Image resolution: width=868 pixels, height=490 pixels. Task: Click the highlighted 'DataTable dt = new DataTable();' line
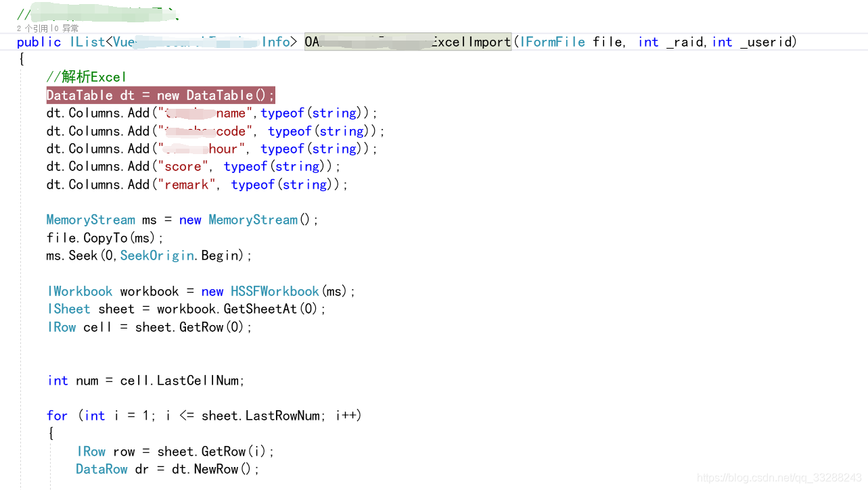[x=161, y=95]
